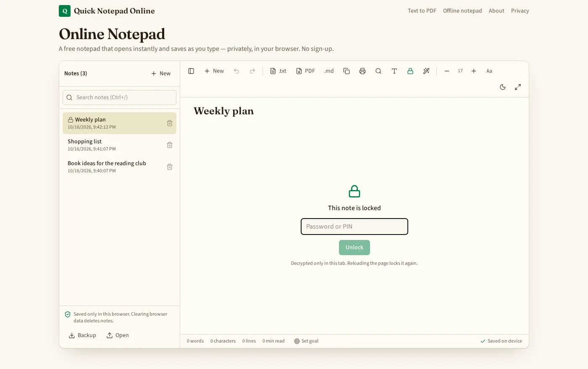Click New in the Notes sidebar header

click(x=161, y=74)
